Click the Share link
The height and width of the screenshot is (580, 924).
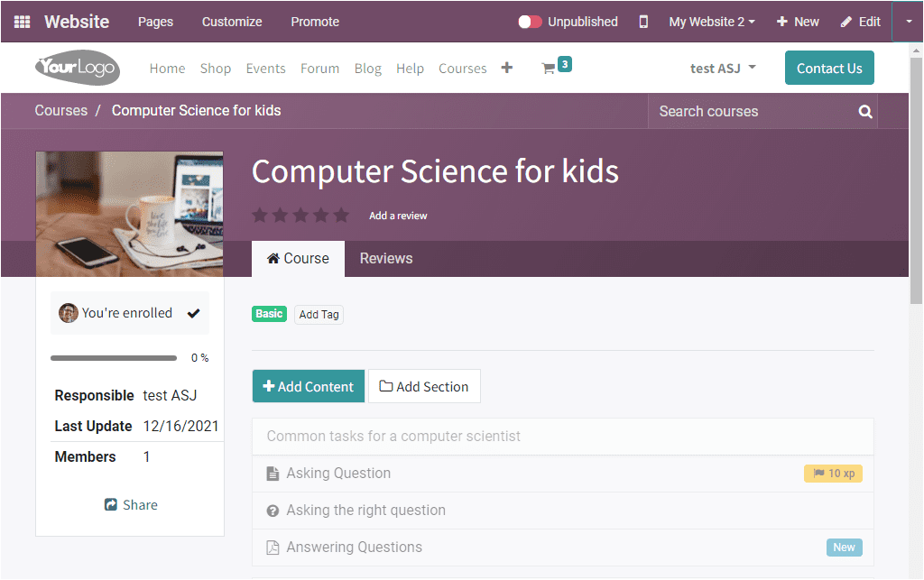point(131,504)
